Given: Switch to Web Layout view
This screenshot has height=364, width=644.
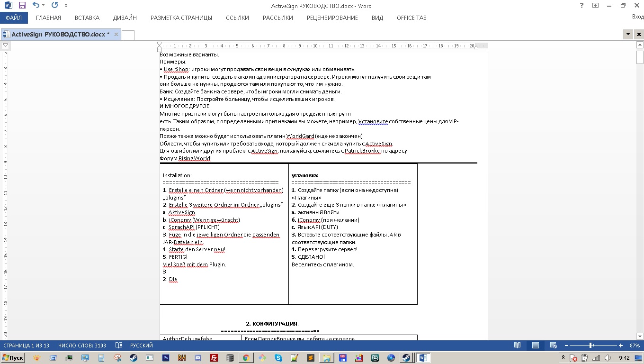Looking at the screenshot, I should (x=553, y=346).
